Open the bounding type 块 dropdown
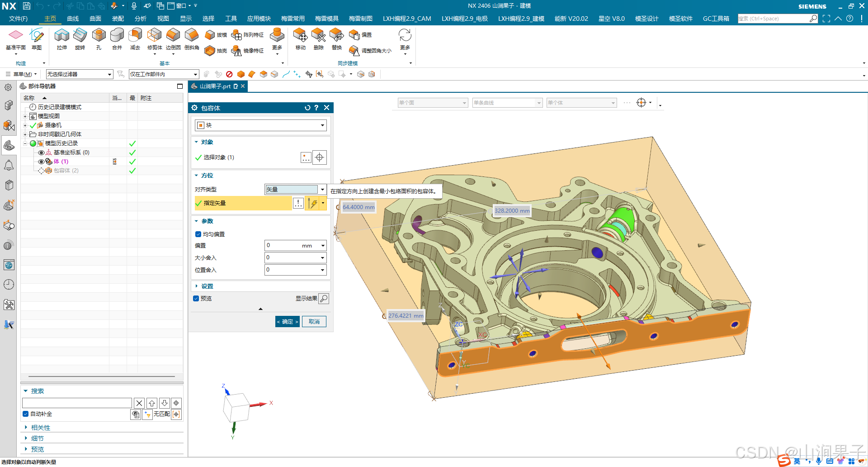Viewport: 868px width, 467px height. pyautogui.click(x=261, y=125)
